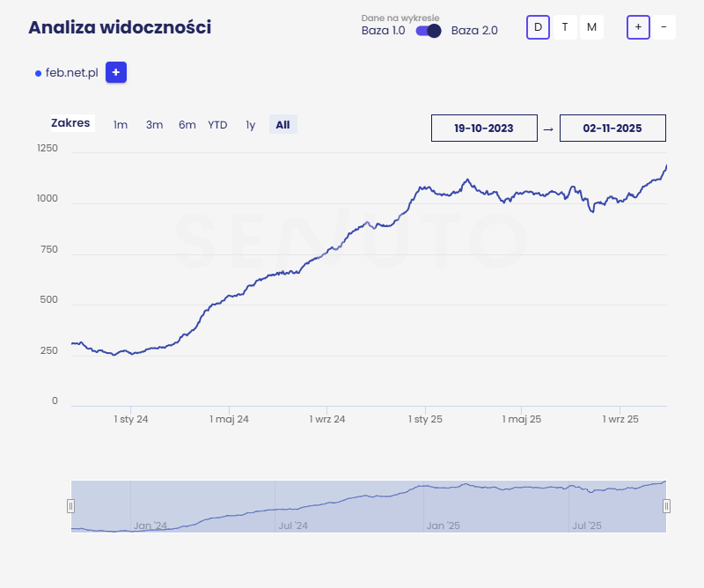Open the start date field 19-10-2023
This screenshot has height=588, width=704.
pos(484,128)
